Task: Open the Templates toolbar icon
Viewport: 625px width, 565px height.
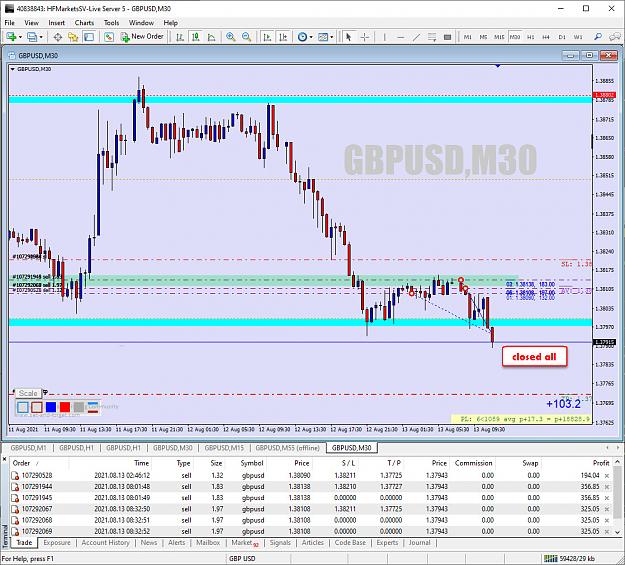Action: coord(323,37)
